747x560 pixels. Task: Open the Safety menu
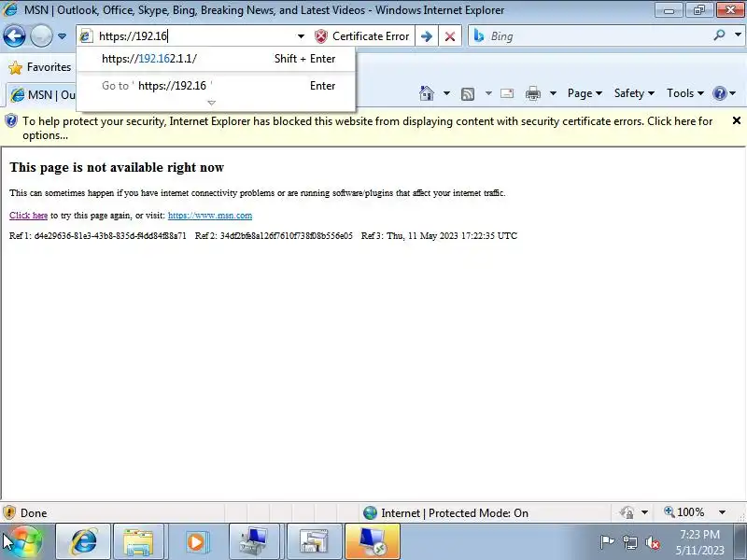tap(634, 93)
